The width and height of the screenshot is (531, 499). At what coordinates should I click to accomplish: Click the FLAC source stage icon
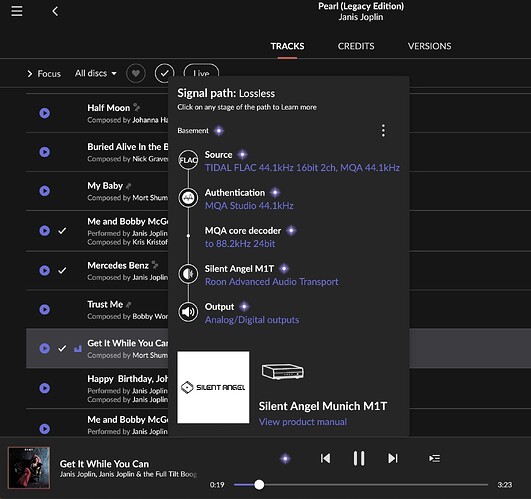pyautogui.click(x=188, y=160)
